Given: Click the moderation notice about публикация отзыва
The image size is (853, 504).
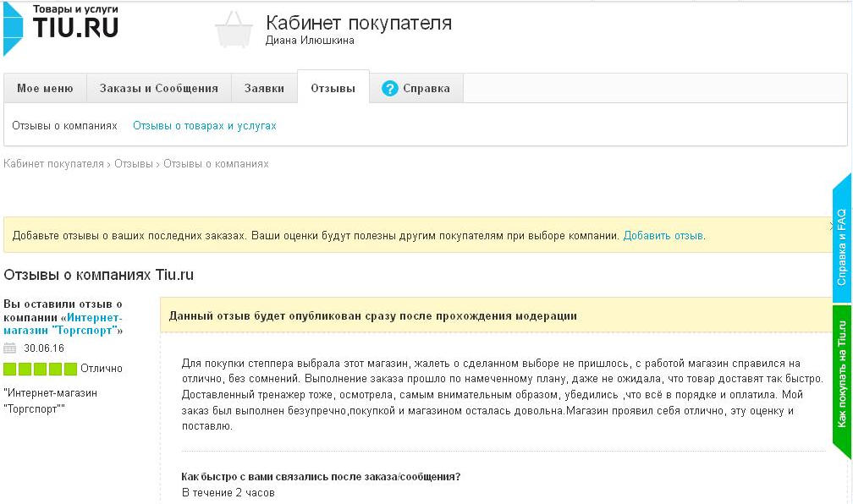Looking at the screenshot, I should tap(496, 315).
